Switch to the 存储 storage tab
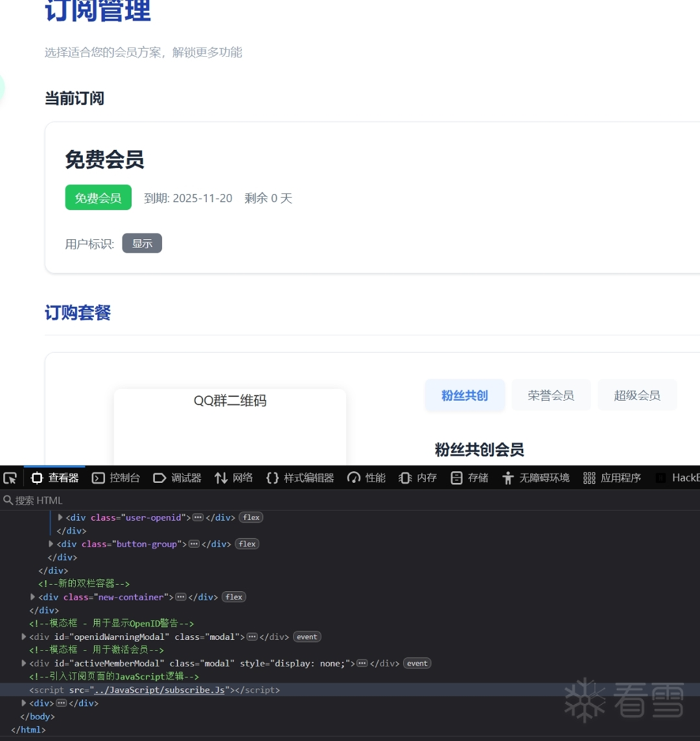Image resolution: width=700 pixels, height=741 pixels. (x=469, y=478)
